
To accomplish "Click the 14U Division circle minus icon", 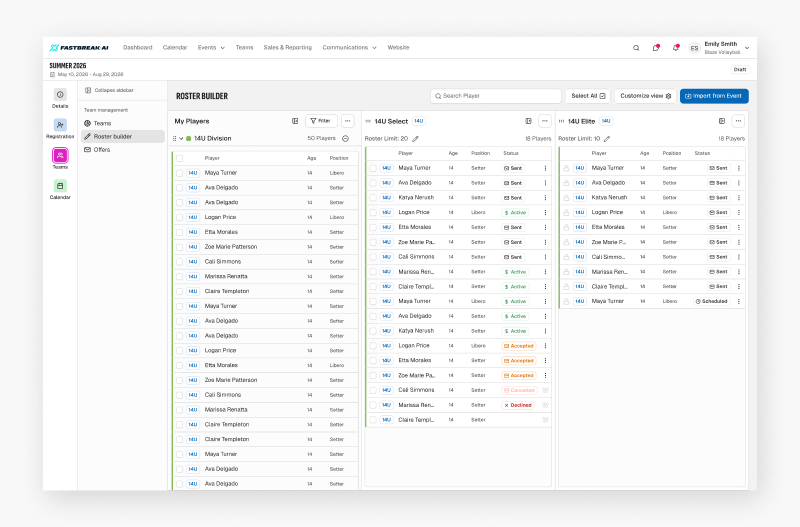I will [345, 139].
